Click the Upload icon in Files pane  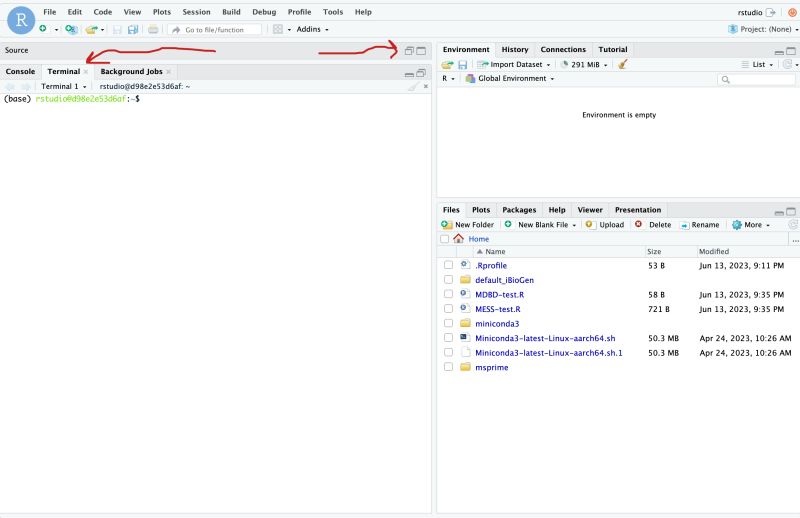(589, 224)
